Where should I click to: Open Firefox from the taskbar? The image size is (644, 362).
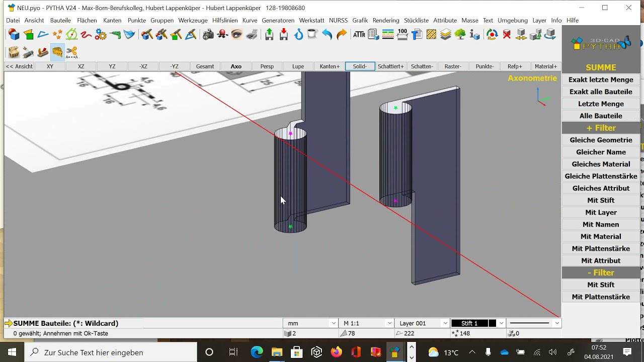(336, 352)
